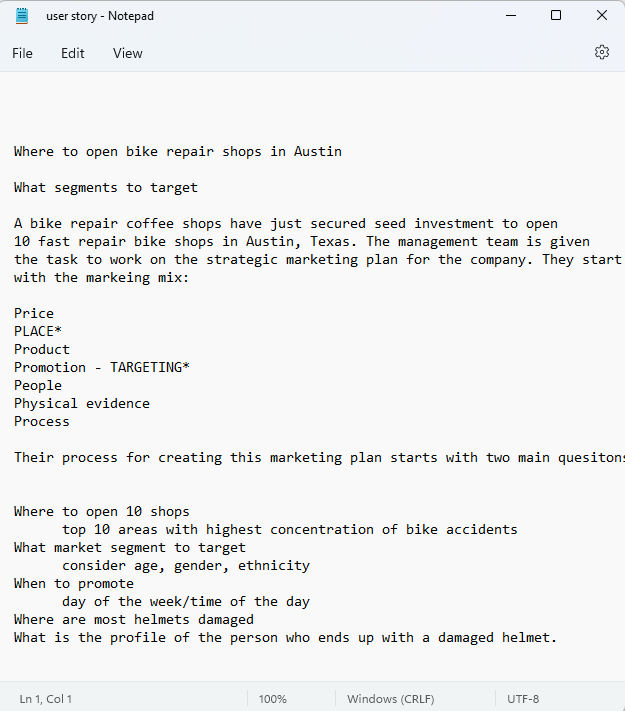Maximize the Notepad window
This screenshot has height=711, width=625.
[x=556, y=15]
